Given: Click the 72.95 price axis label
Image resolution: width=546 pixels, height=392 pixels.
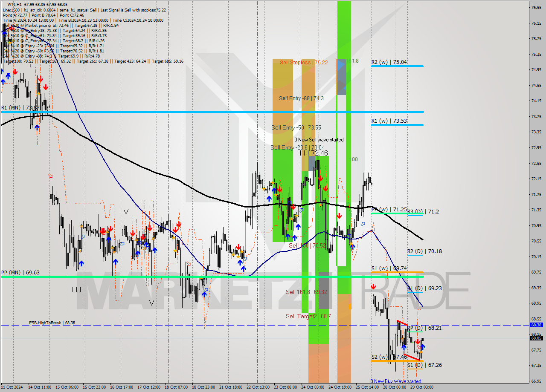Looking at the screenshot, I should (x=536, y=147).
